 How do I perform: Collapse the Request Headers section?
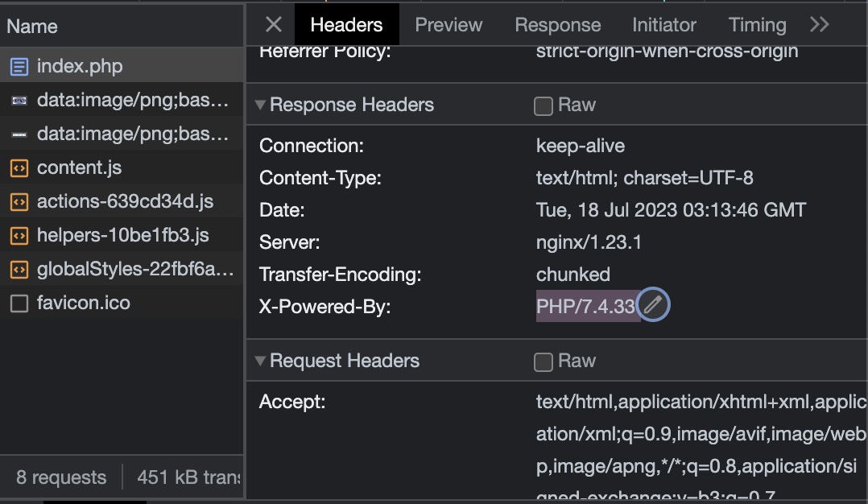click(260, 361)
